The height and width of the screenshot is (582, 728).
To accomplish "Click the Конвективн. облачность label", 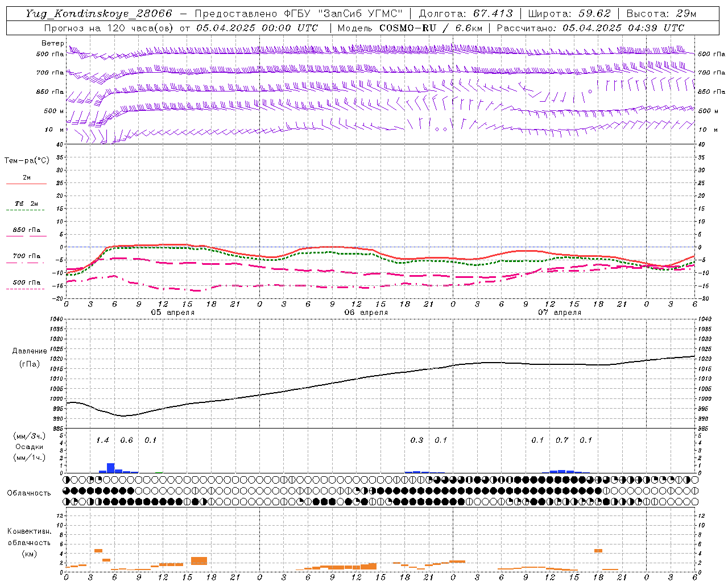I will point(29,537).
